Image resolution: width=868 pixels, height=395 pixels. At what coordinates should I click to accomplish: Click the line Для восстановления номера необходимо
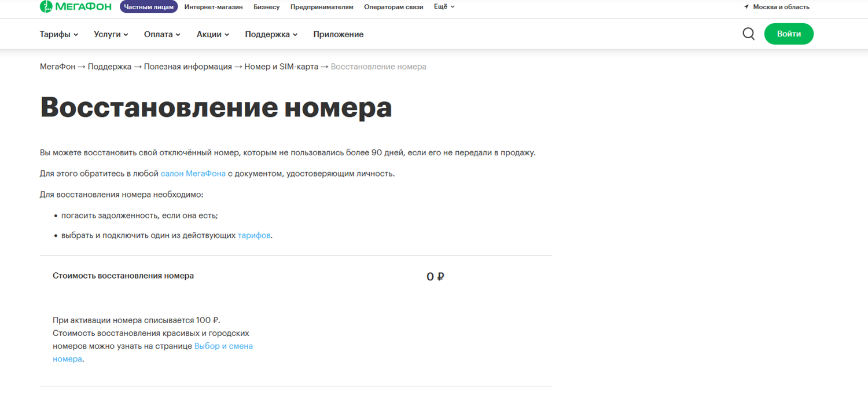pos(122,195)
